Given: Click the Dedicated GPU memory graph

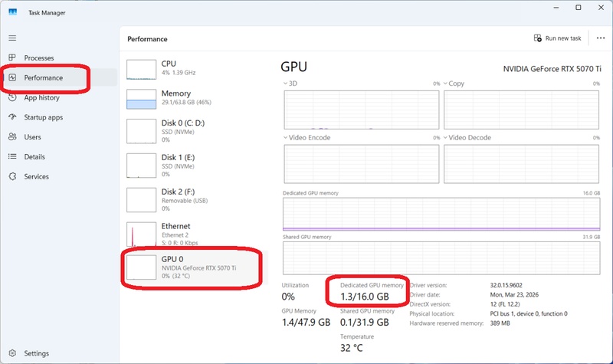Looking at the screenshot, I should tap(441, 214).
